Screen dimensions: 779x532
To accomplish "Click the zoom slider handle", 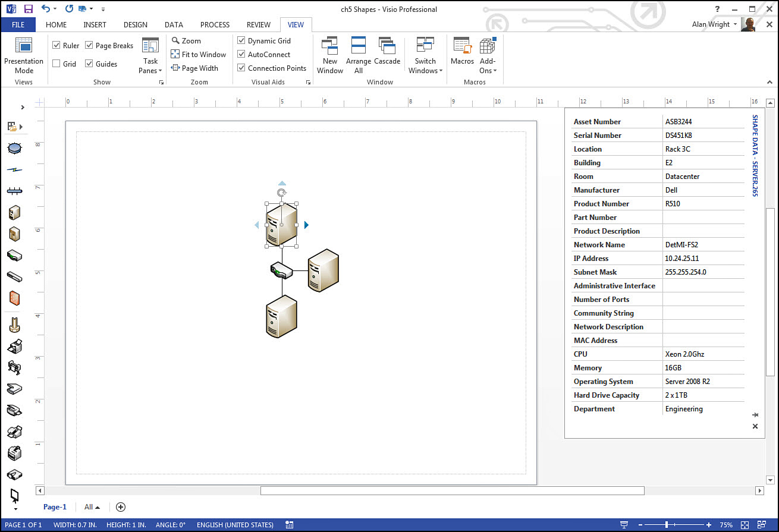I will click(x=667, y=525).
